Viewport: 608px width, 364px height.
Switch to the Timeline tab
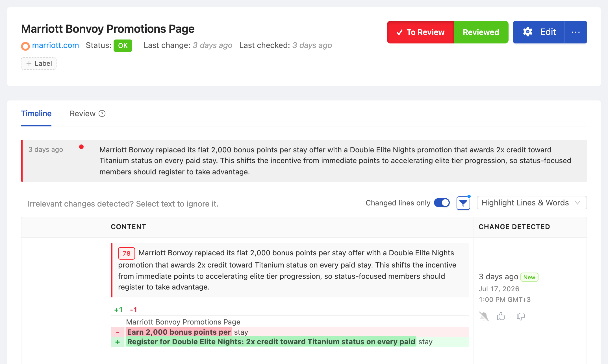click(x=36, y=113)
